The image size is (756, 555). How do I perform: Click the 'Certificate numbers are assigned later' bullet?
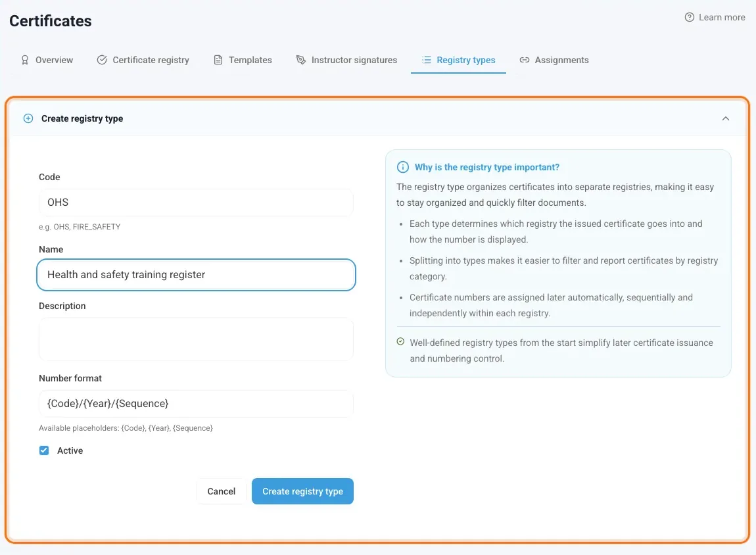[x=551, y=304]
